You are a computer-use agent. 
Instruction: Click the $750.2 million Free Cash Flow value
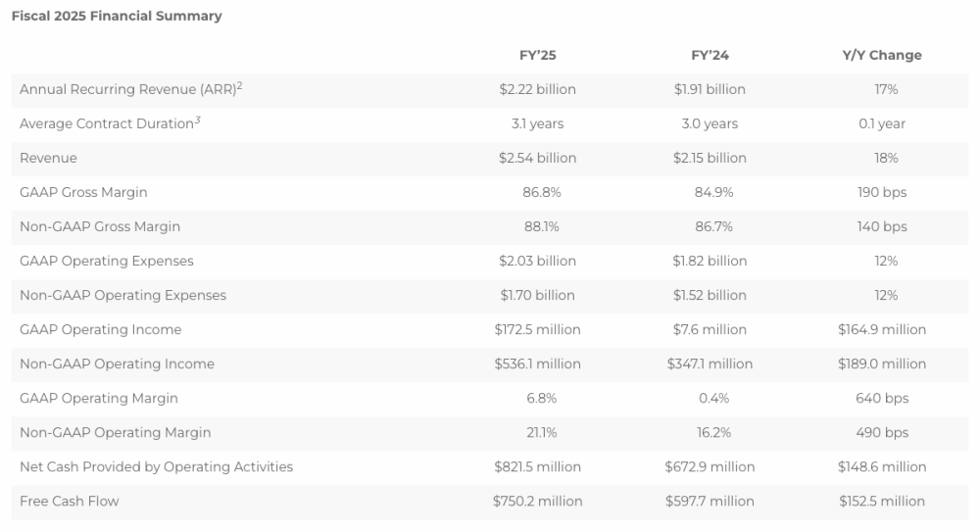tap(537, 501)
